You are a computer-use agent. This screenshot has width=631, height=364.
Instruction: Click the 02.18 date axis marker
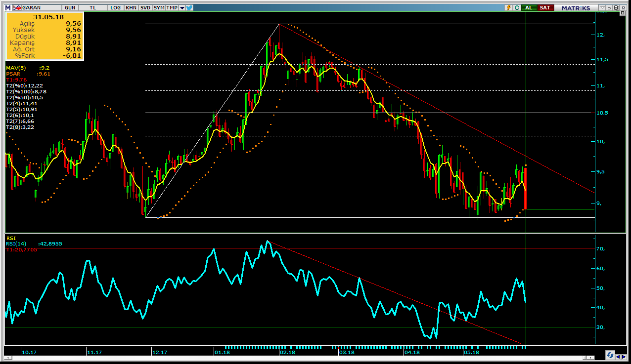point(287,352)
